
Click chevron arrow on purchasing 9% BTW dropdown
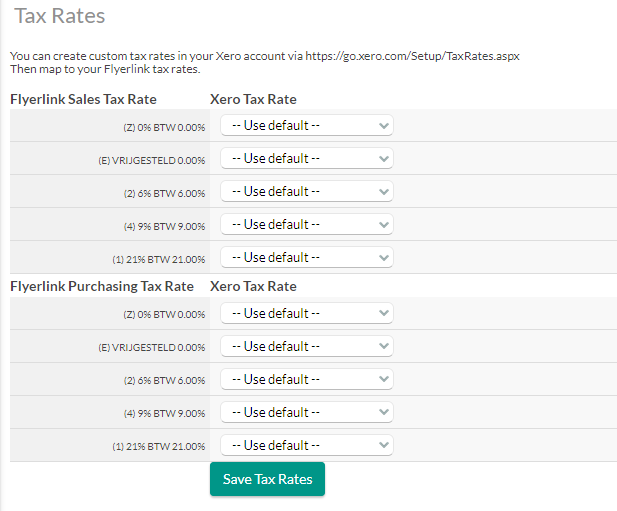click(x=384, y=413)
